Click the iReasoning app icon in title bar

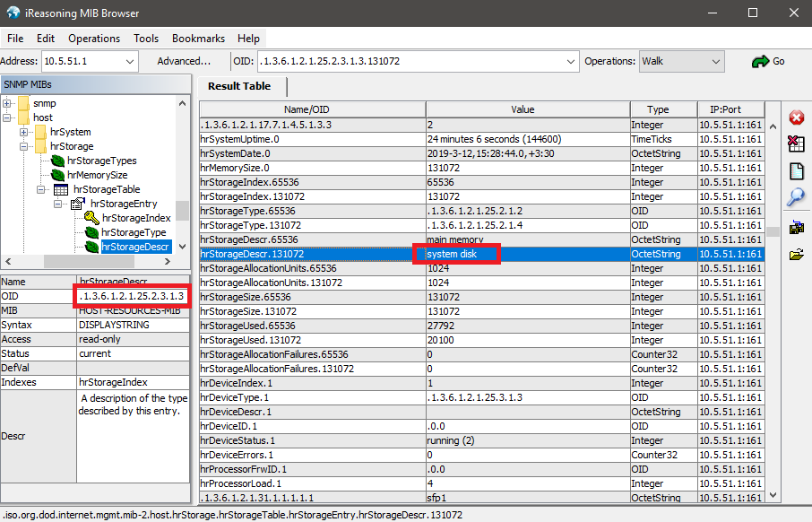[13, 13]
